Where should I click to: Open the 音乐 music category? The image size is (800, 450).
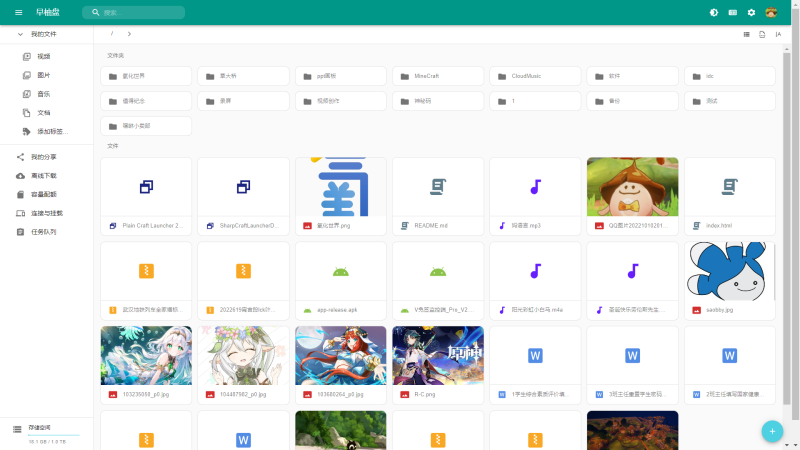point(46,94)
